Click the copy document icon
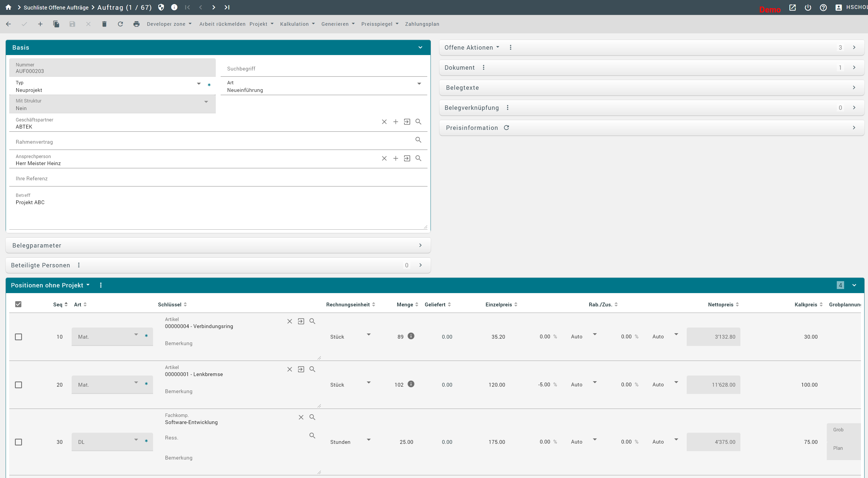This screenshot has height=478, width=868. [x=56, y=24]
